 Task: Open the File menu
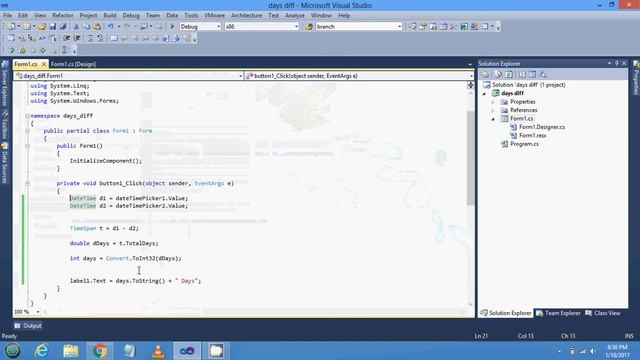pyautogui.click(x=7, y=16)
